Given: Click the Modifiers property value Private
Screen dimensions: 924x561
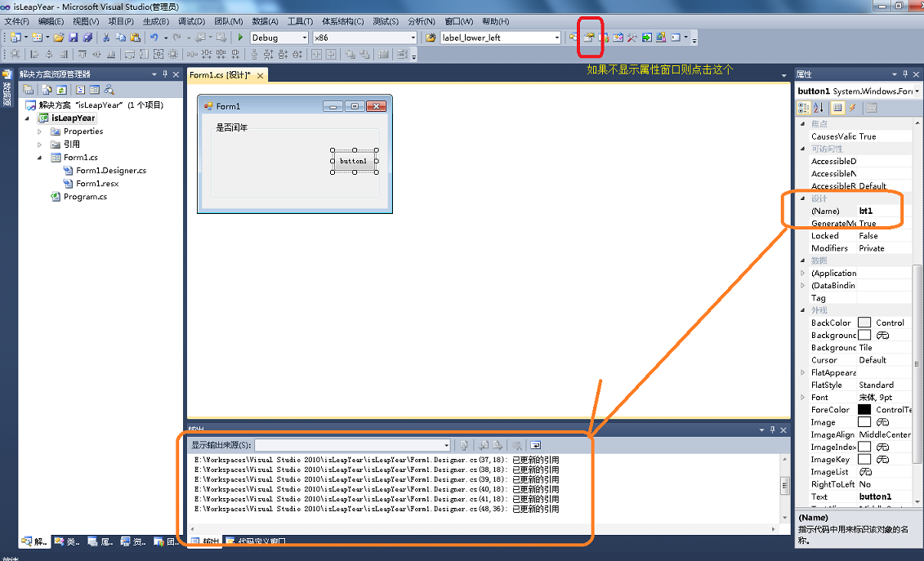Looking at the screenshot, I should click(x=884, y=248).
